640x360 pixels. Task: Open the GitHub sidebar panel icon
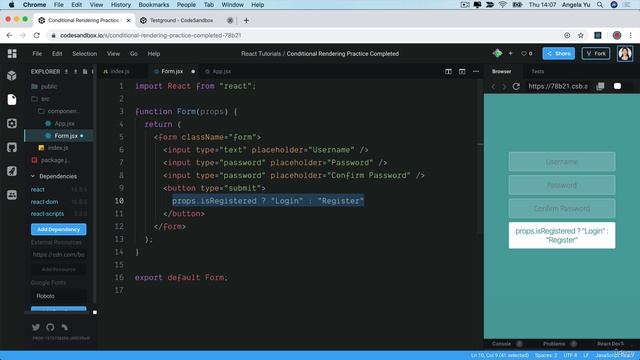click(x=12, y=147)
